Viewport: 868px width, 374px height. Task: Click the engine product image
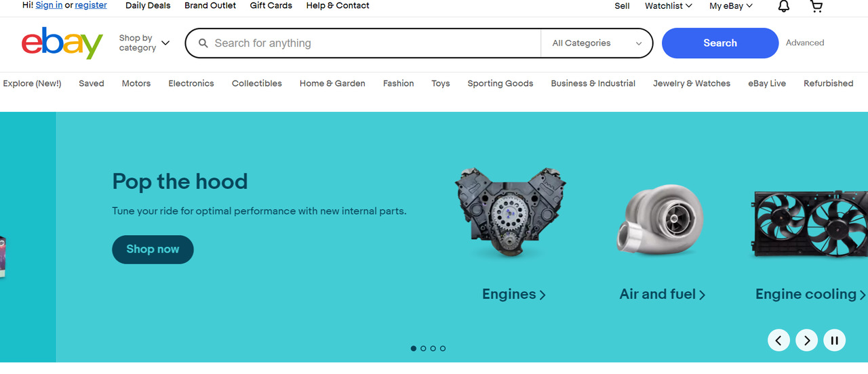coord(511,212)
